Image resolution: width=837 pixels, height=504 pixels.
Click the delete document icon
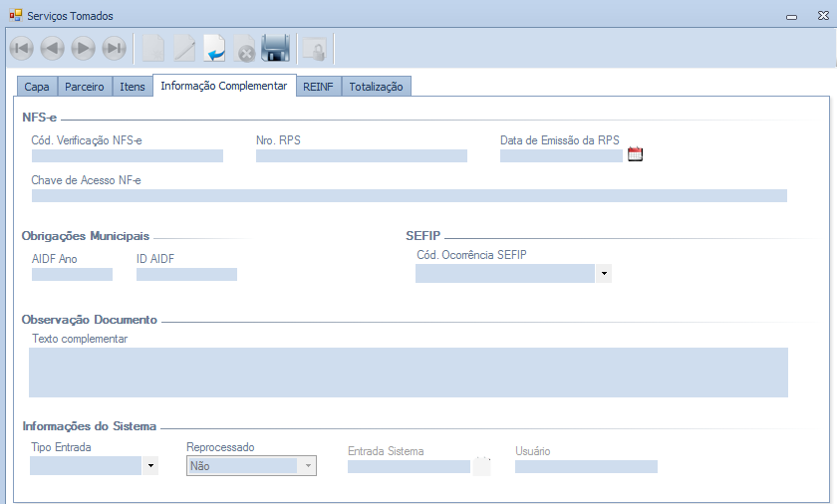point(244,48)
